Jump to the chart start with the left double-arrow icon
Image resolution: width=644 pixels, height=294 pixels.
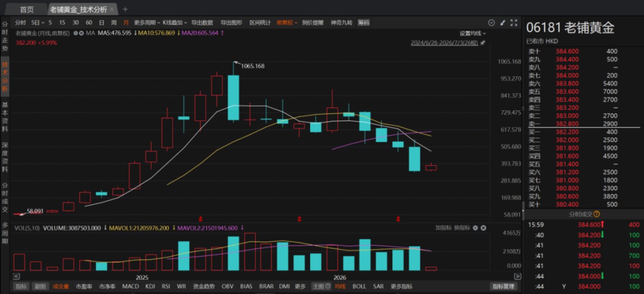[x=17, y=277]
